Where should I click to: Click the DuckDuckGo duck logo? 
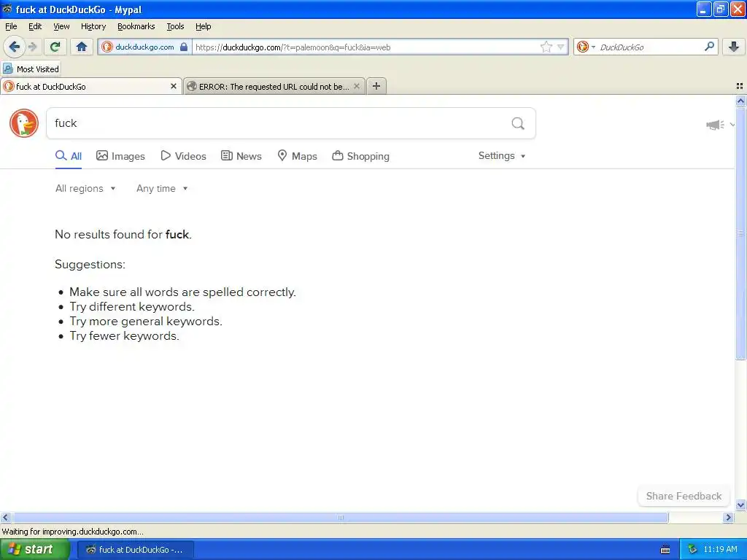[24, 123]
